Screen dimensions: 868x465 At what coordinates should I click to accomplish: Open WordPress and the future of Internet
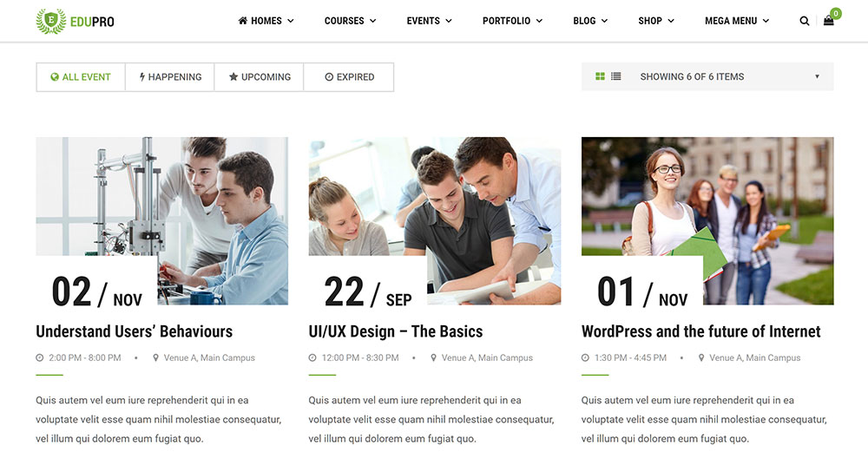coord(700,331)
